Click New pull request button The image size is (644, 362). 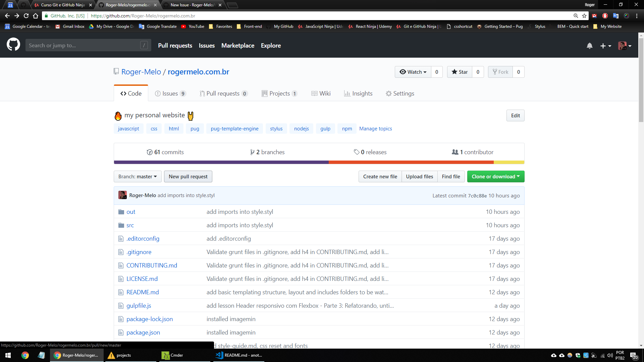pyautogui.click(x=188, y=176)
